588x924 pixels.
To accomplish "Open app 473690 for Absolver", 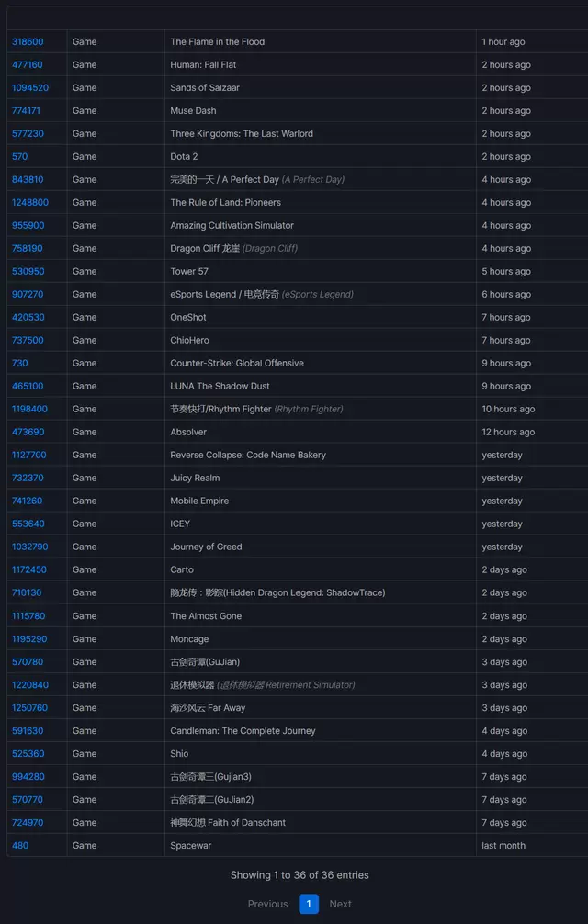I will (x=28, y=433).
